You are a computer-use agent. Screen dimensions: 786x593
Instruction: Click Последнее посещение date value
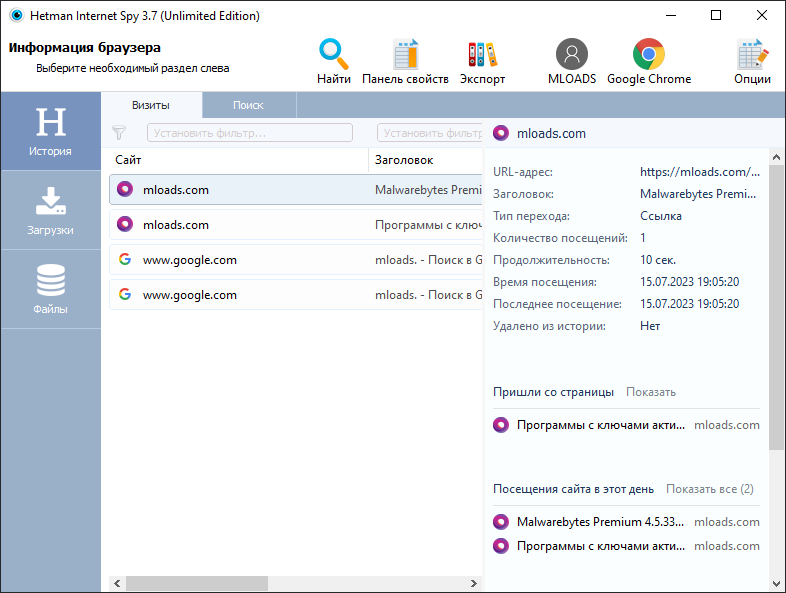click(x=689, y=304)
